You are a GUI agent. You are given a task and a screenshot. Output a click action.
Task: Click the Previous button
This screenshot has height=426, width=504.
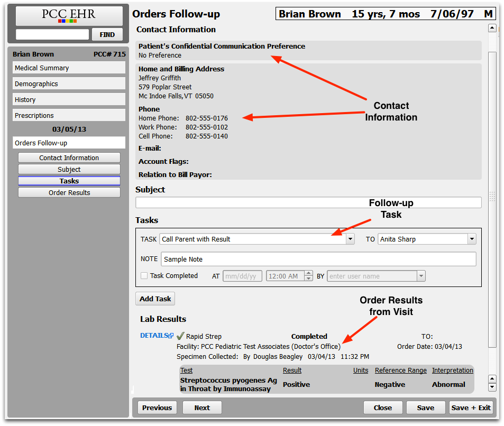[157, 408]
